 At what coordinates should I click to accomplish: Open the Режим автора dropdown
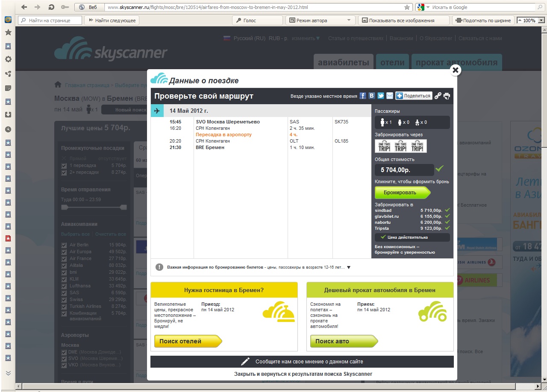pos(349,20)
